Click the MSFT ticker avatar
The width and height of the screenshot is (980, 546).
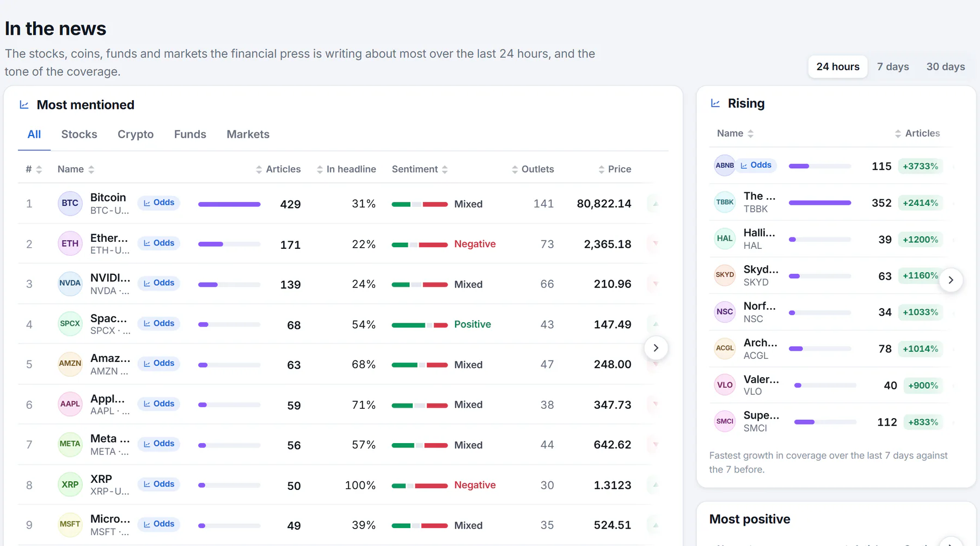click(x=70, y=524)
